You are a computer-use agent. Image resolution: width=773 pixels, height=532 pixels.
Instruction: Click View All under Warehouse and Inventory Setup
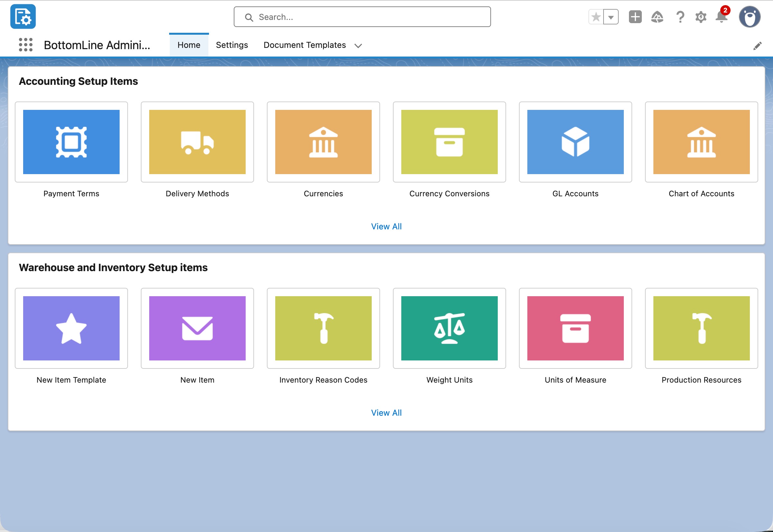pos(386,412)
